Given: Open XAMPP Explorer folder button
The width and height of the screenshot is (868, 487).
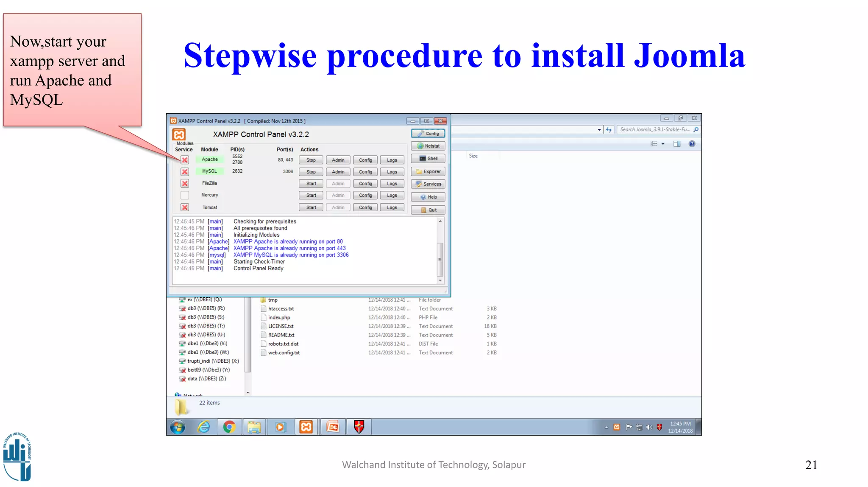Looking at the screenshot, I should click(x=428, y=172).
